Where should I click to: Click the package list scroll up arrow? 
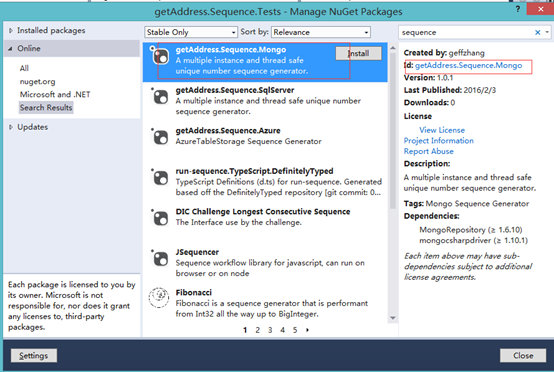pos(393,48)
